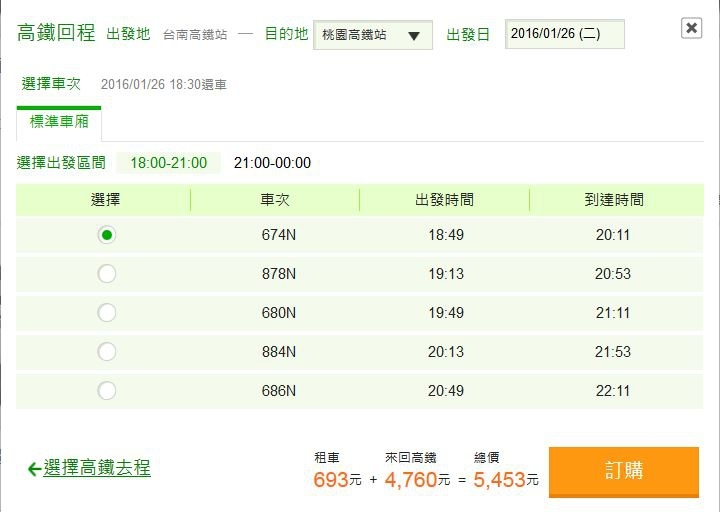Image resolution: width=720 pixels, height=512 pixels.
Task: Select radio button for train 686N
Action: click(107, 391)
